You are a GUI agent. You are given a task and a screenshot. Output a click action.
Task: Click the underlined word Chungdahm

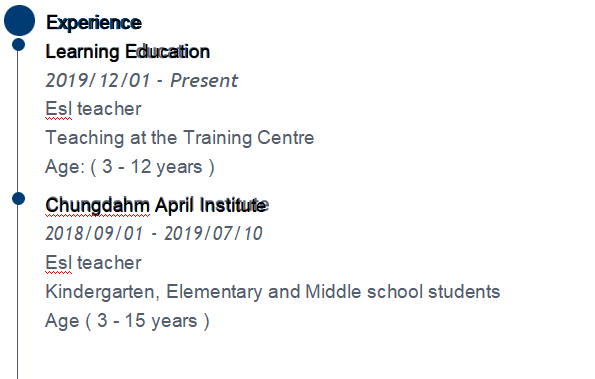click(98, 206)
